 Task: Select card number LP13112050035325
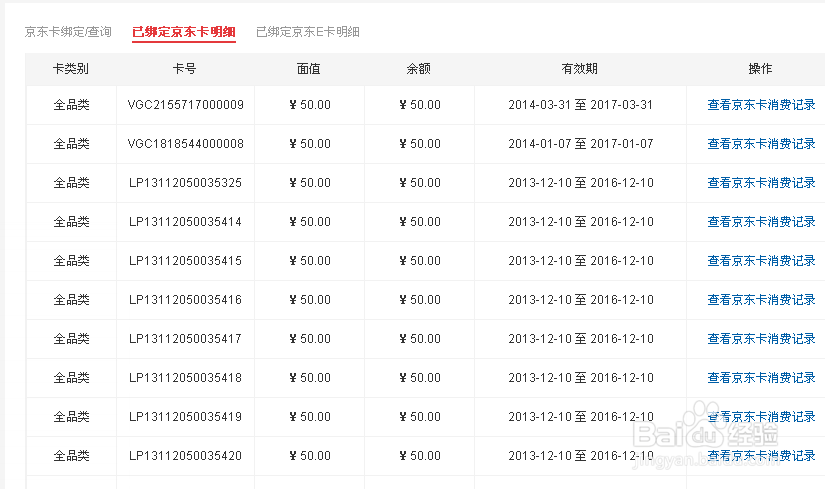coord(185,183)
